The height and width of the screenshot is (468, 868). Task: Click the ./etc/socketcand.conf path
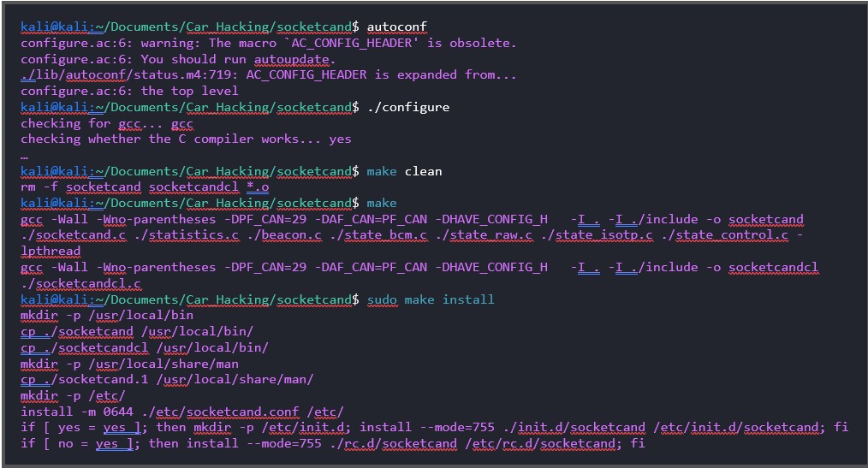pyautogui.click(x=224, y=412)
